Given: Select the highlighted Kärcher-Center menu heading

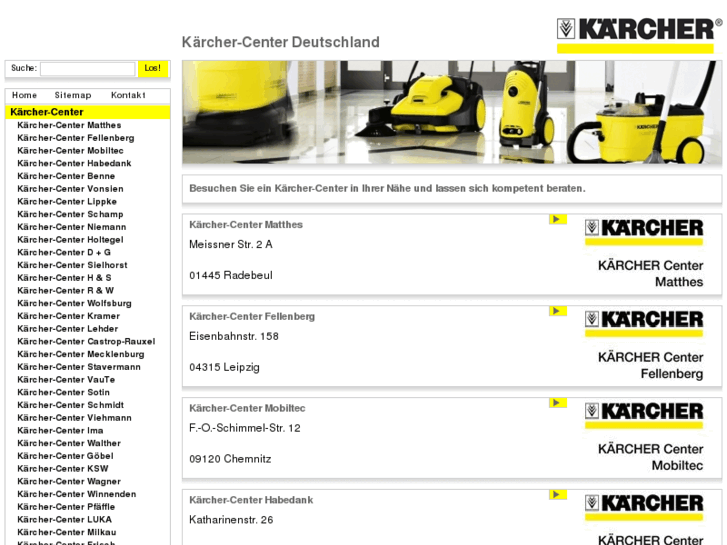Looking at the screenshot, I should point(88,112).
